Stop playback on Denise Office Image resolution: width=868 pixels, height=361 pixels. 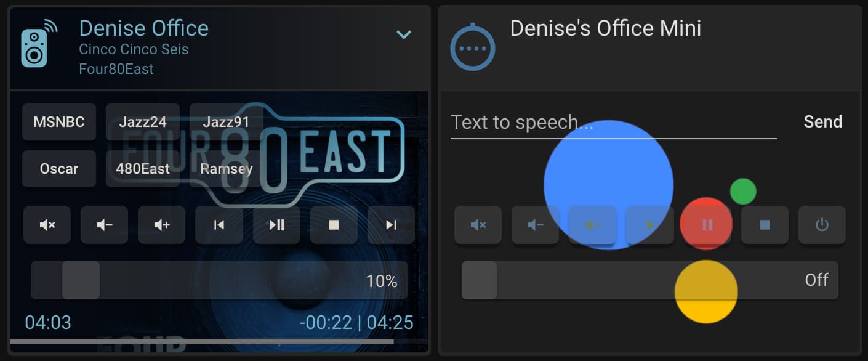point(333,225)
